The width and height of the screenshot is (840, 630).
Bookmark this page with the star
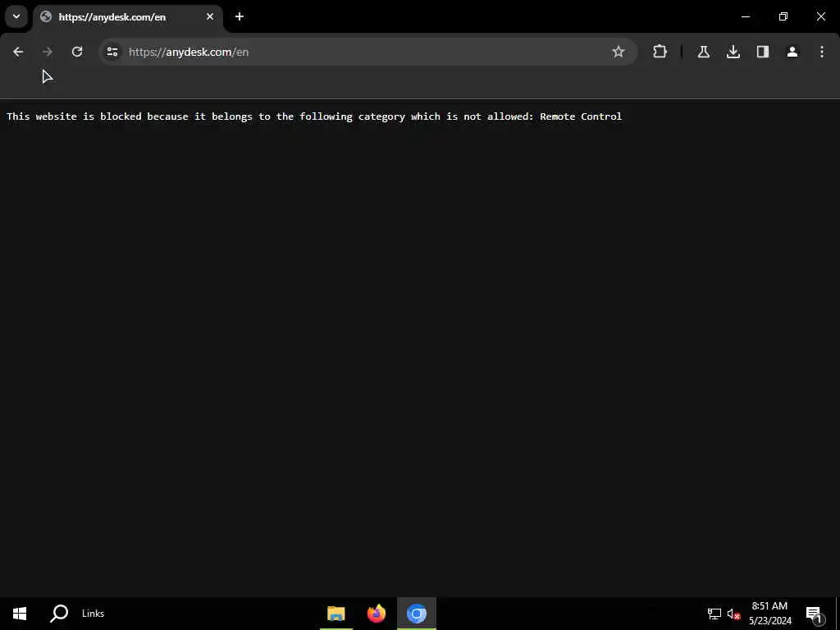(x=619, y=52)
